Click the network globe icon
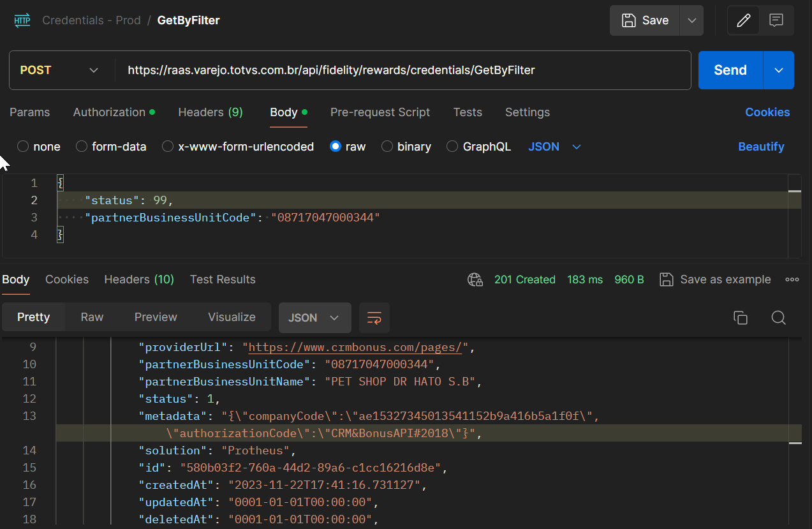 pyautogui.click(x=475, y=279)
